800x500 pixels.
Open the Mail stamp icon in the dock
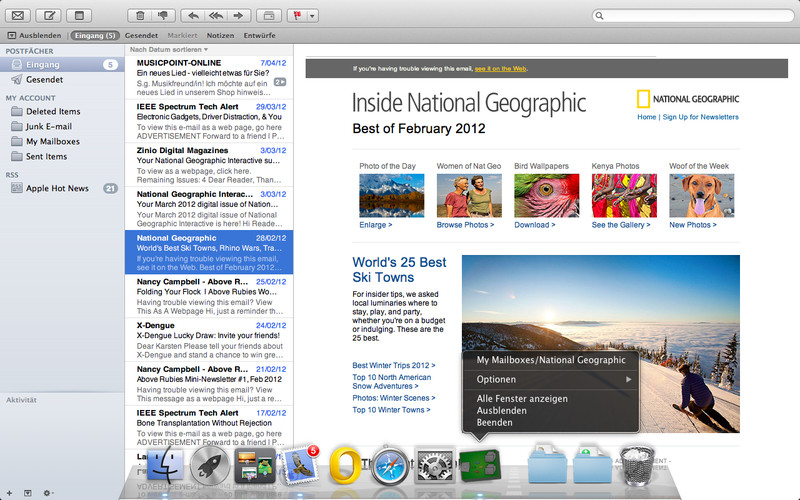click(299, 464)
